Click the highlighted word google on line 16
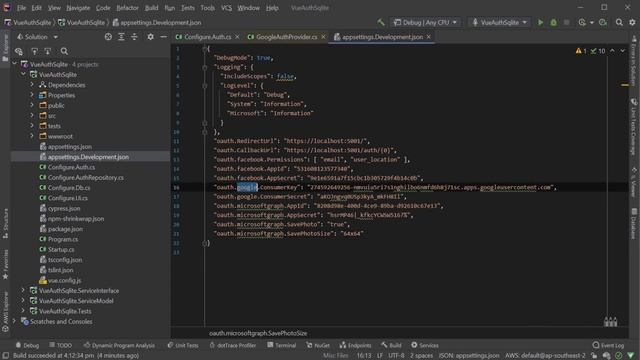 coord(247,187)
